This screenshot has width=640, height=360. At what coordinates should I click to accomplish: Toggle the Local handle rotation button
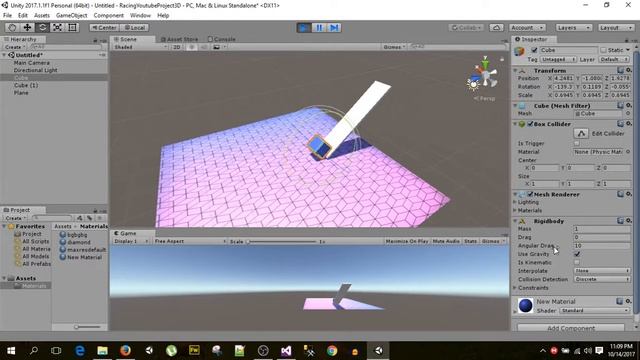pyautogui.click(x=134, y=27)
